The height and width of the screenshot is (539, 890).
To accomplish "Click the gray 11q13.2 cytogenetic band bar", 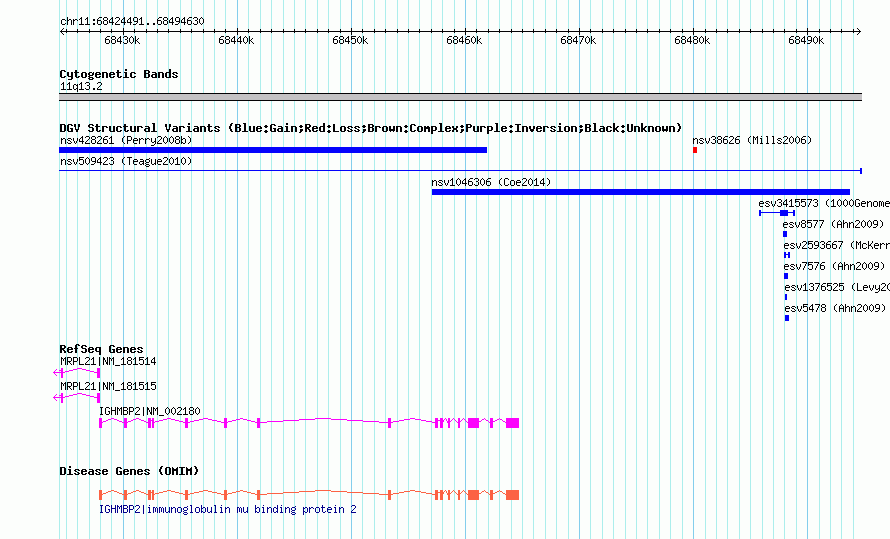I will [460, 97].
